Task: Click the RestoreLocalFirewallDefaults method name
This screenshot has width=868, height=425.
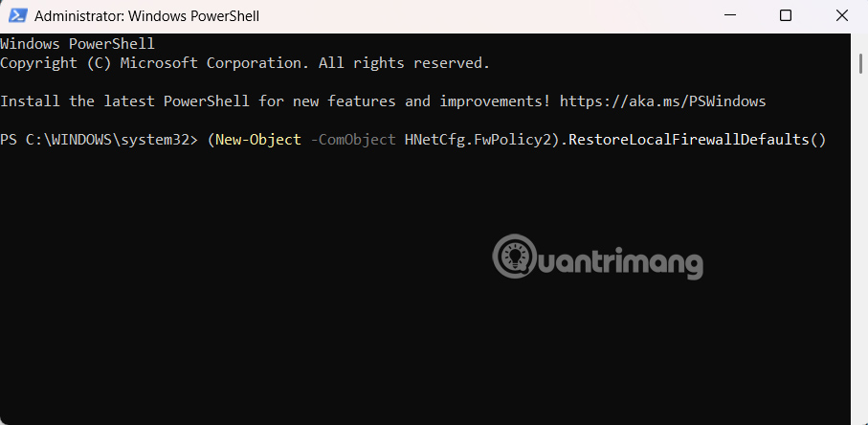Action: [x=688, y=140]
